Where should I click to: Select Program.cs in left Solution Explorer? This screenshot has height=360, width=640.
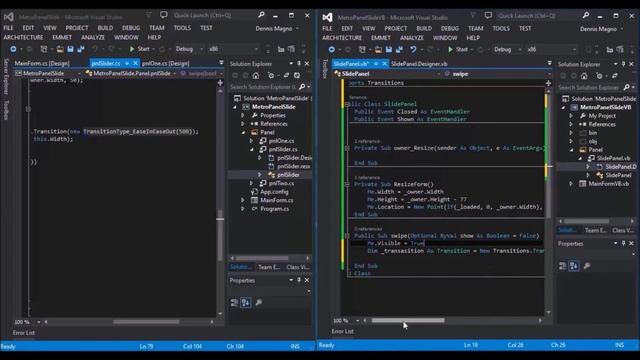coord(274,209)
